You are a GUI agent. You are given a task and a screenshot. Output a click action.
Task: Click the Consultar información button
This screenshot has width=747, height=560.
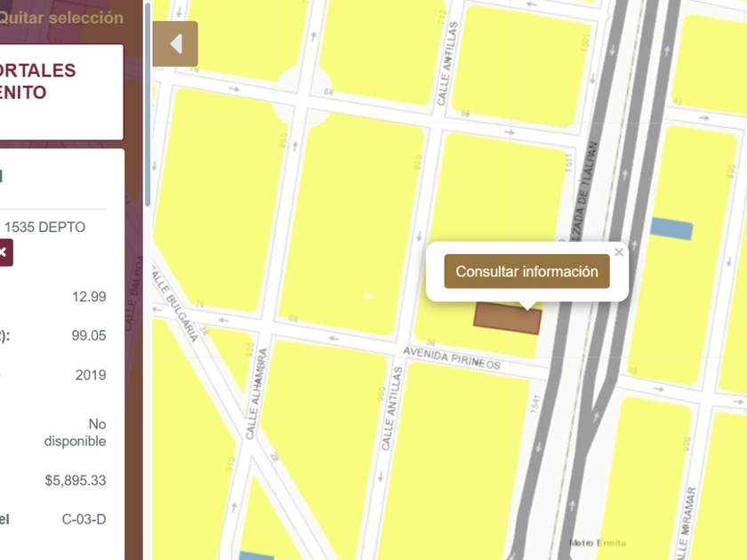coord(526,271)
